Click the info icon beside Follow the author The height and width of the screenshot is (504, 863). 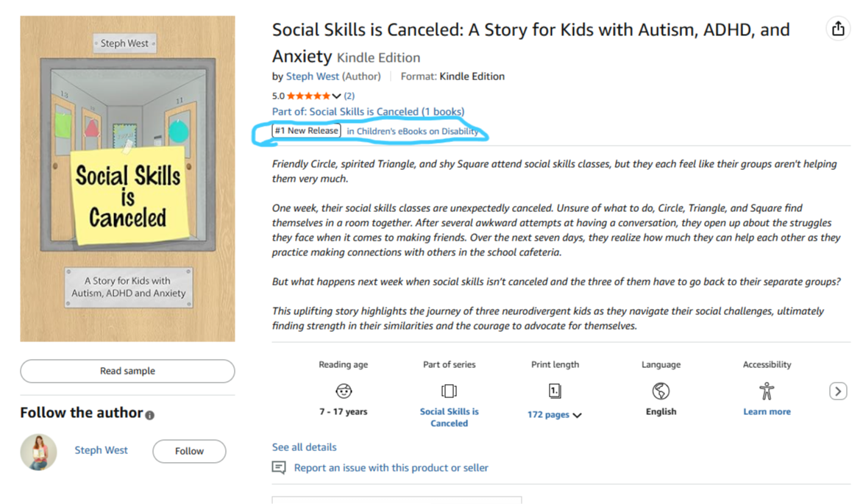pyautogui.click(x=150, y=415)
